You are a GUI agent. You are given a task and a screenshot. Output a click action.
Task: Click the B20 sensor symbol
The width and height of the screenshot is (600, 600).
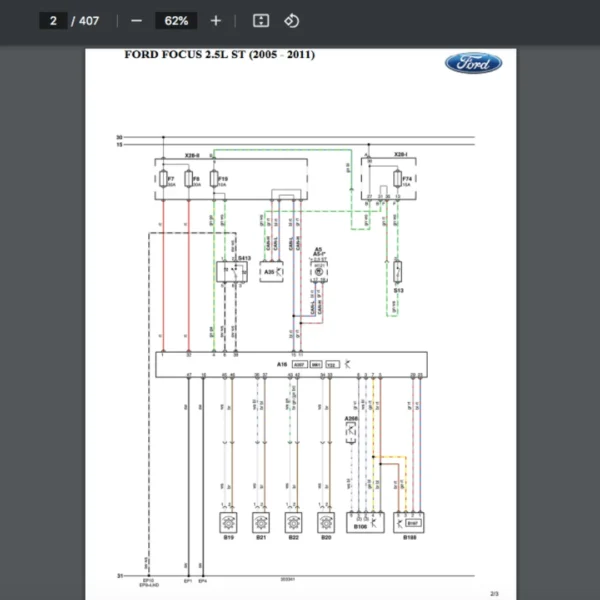tap(325, 521)
